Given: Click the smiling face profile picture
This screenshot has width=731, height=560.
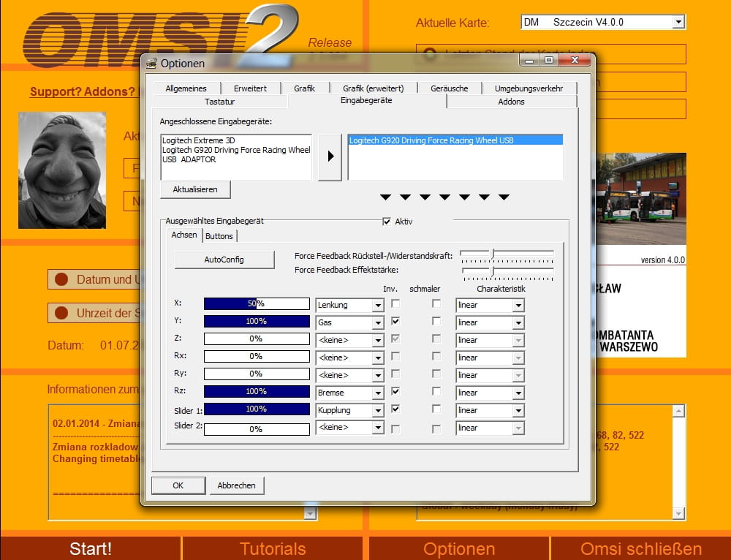Looking at the screenshot, I should [62, 170].
